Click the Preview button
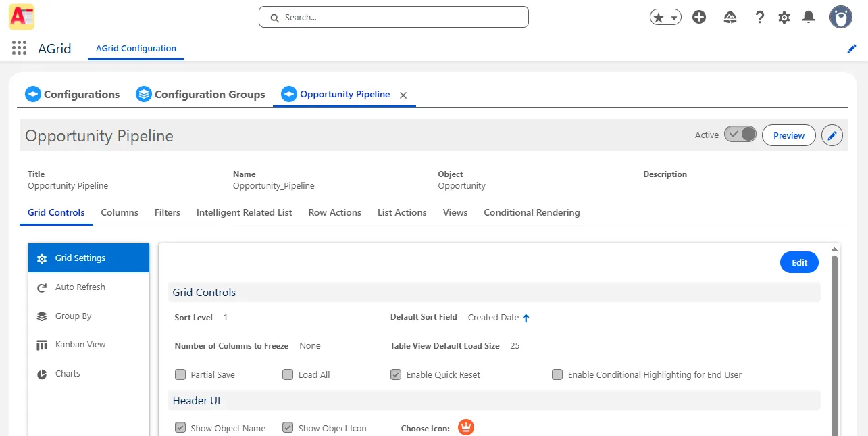The width and height of the screenshot is (868, 436). 788,135
